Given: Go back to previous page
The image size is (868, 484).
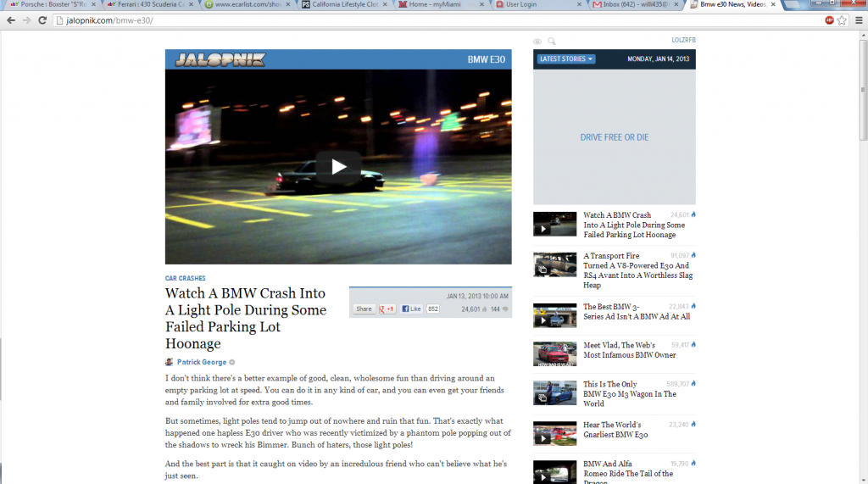Looking at the screenshot, I should (x=11, y=19).
